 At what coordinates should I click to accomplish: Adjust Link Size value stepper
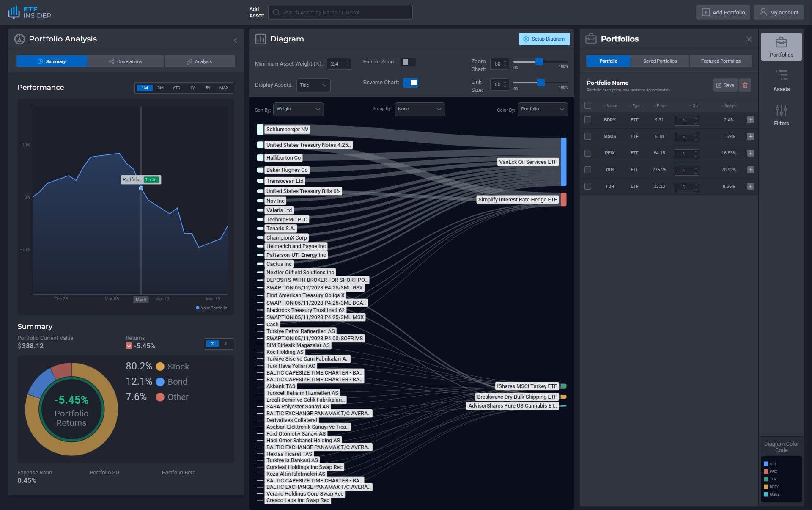pyautogui.click(x=505, y=85)
